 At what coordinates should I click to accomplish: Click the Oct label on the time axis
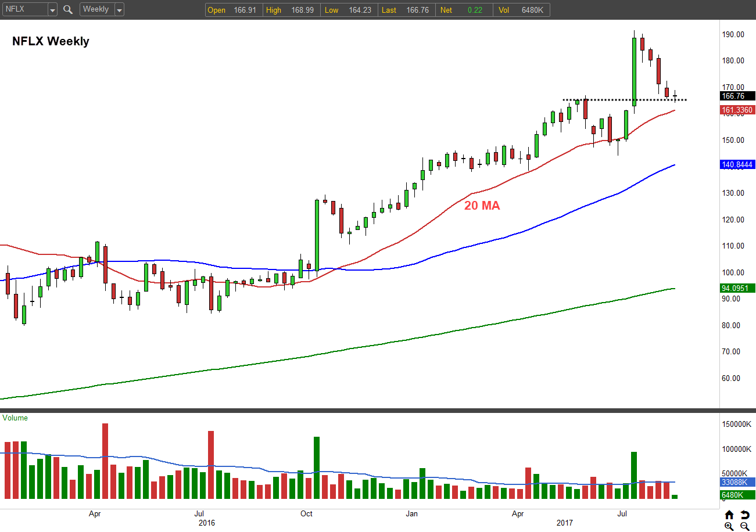click(306, 513)
